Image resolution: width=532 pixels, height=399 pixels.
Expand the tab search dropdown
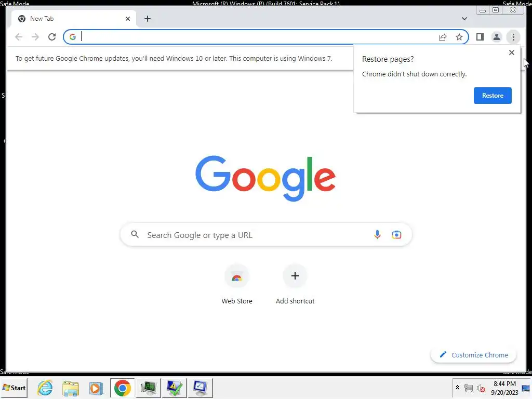point(464,19)
